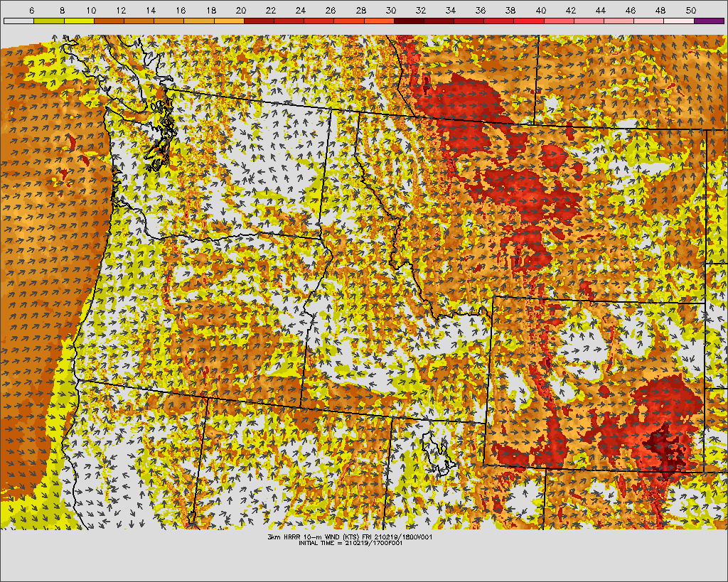The height and width of the screenshot is (582, 728).
Task: Click the legend label '12'
Action: (x=121, y=10)
